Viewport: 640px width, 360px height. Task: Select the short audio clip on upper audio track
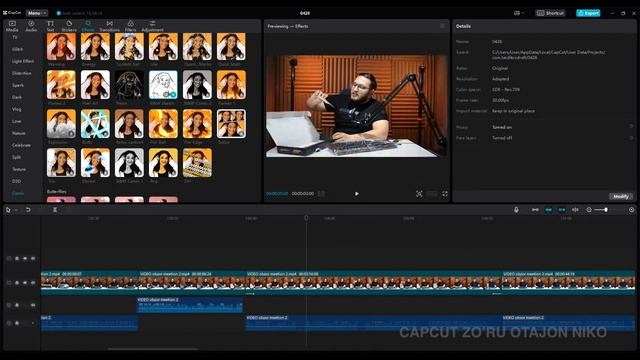[190, 304]
